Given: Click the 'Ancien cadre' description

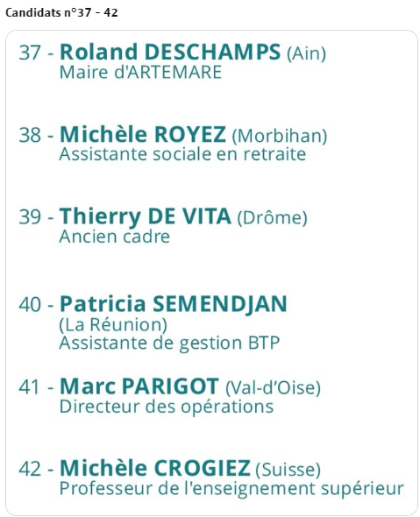Looking at the screenshot, I should pyautogui.click(x=115, y=237).
